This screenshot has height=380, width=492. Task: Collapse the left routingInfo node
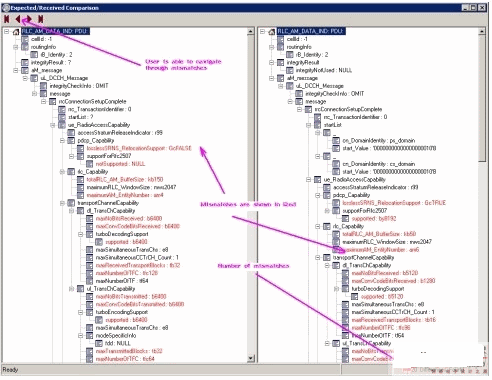(x=16, y=47)
